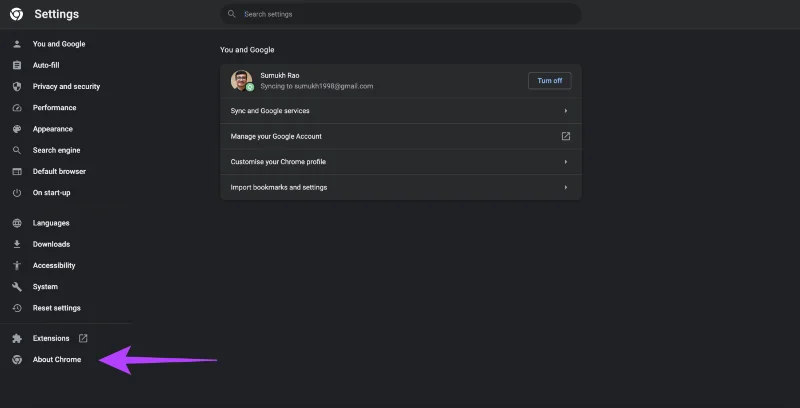
Task: Open the Accessibility section
Action: point(54,265)
